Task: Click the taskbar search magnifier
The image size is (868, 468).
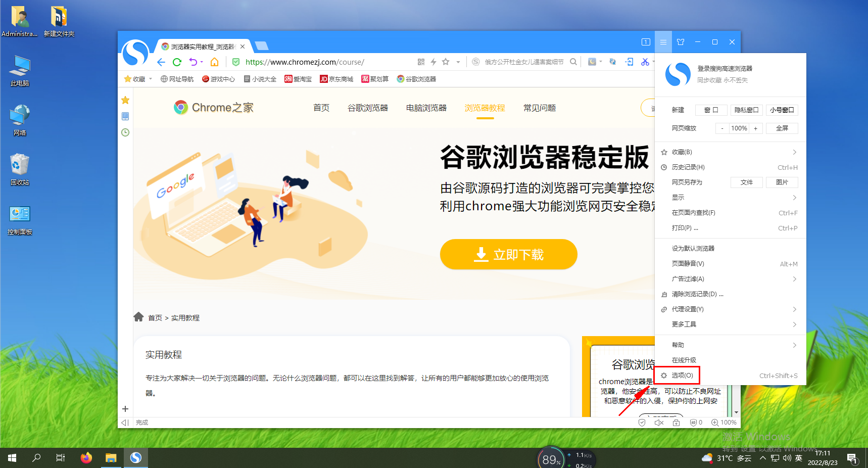Action: [36, 458]
